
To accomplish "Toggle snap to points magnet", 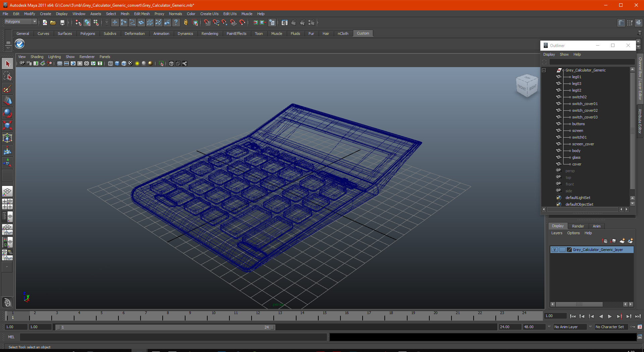I will pyautogui.click(x=224, y=22).
